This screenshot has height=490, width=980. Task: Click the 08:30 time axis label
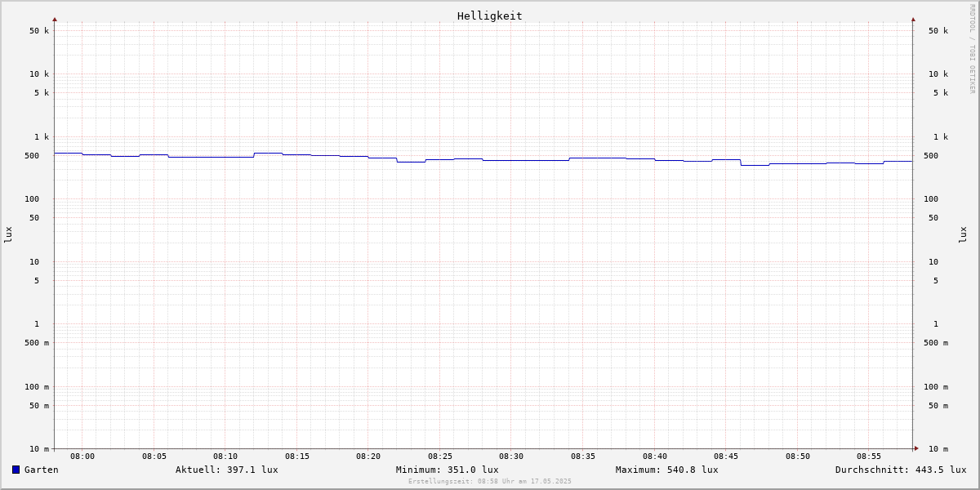pos(511,457)
